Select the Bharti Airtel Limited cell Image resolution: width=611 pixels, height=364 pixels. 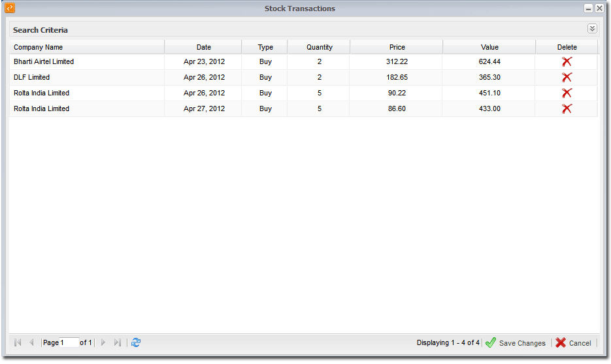click(x=87, y=61)
